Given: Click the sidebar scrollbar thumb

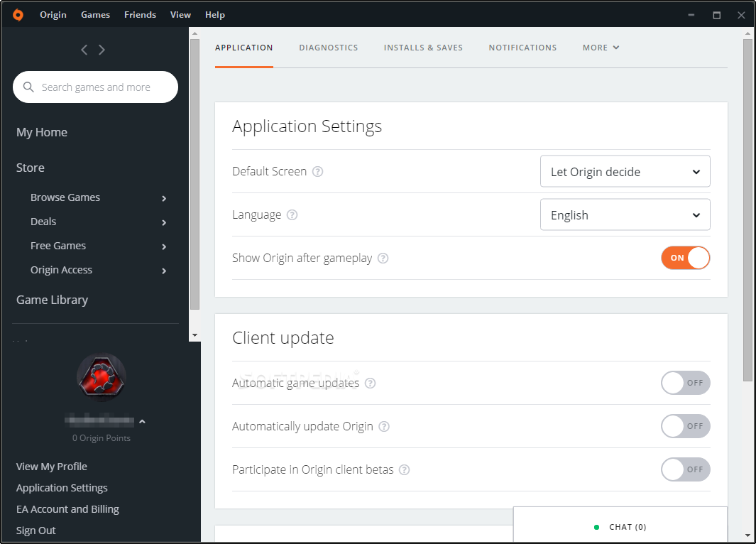Looking at the screenshot, I should coord(195,174).
